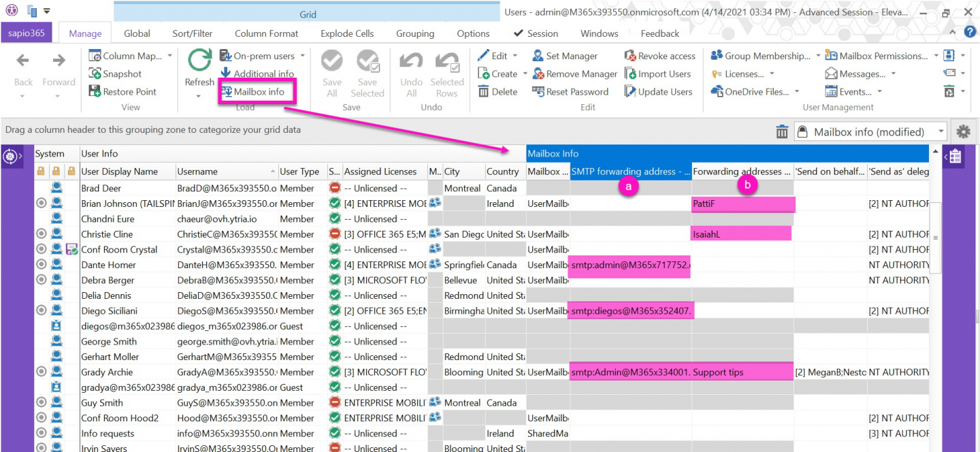Open the Snapshot tool

point(116,74)
